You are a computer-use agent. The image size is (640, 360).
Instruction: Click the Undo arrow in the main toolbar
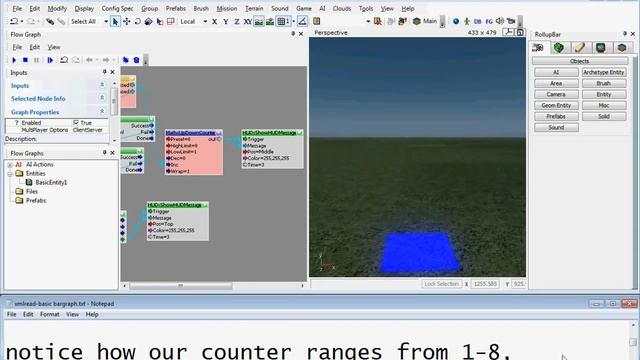[x=14, y=21]
